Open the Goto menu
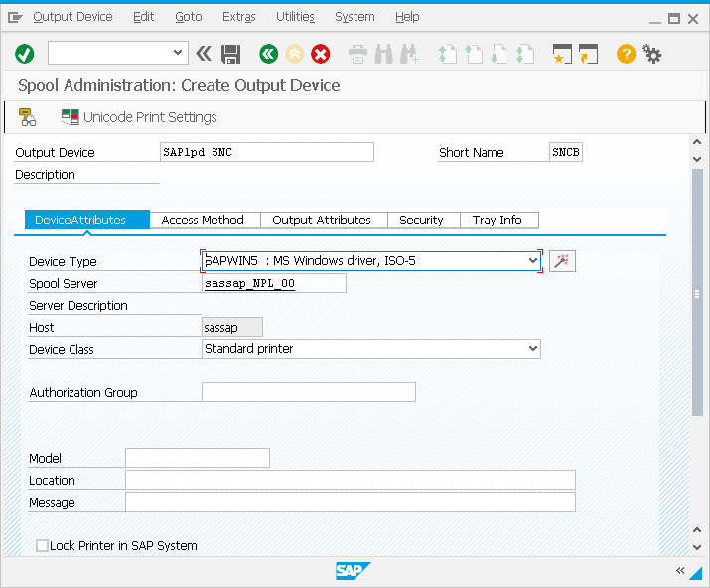This screenshot has height=588, width=710. click(189, 17)
